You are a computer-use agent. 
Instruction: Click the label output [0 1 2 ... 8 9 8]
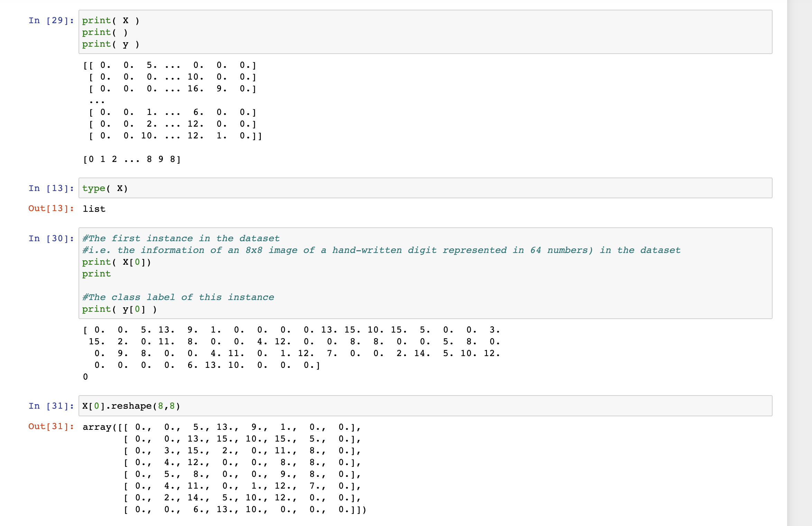(132, 159)
